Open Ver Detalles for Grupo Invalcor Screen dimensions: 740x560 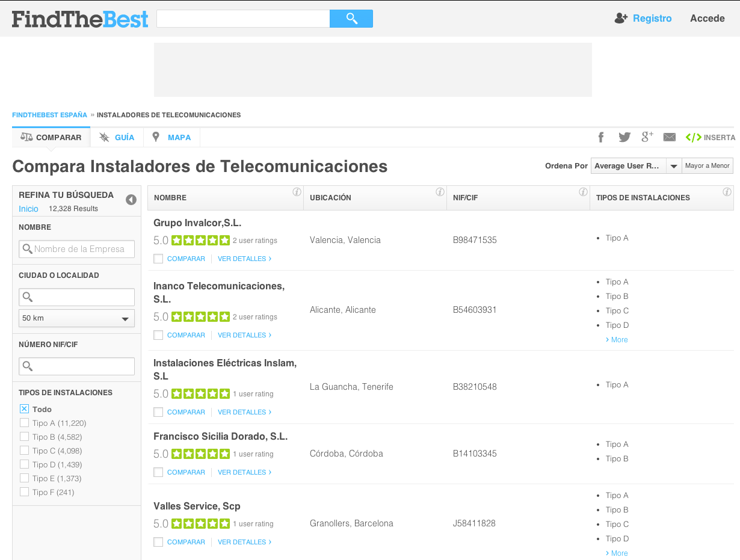pos(244,259)
